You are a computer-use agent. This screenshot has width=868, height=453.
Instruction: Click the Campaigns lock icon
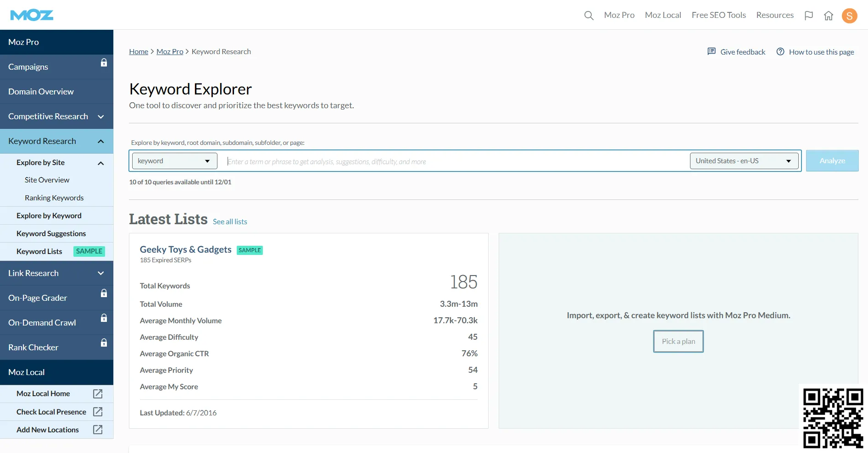tap(104, 62)
